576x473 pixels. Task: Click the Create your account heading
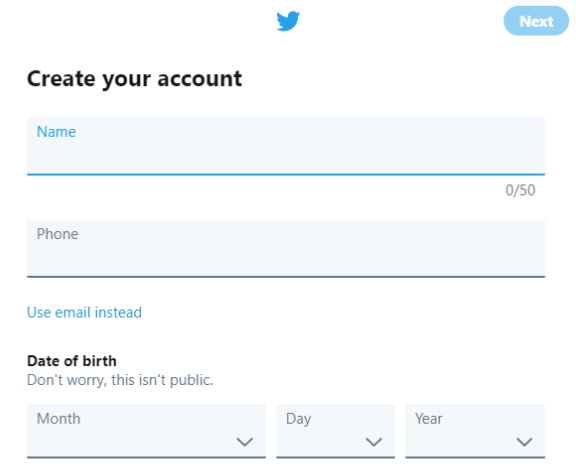[x=134, y=79]
